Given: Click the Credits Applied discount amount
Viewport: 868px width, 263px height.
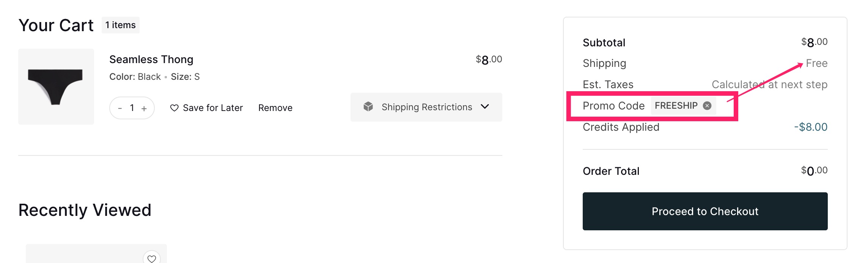Looking at the screenshot, I should tap(811, 127).
